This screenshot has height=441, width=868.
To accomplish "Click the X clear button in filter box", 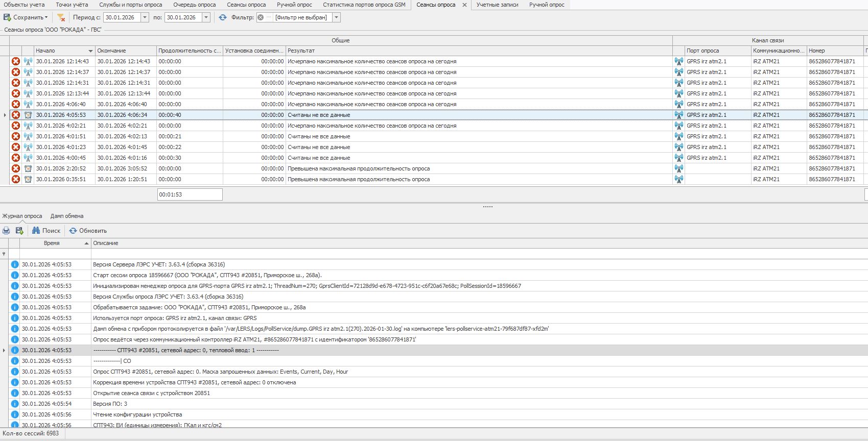I will click(x=261, y=17).
